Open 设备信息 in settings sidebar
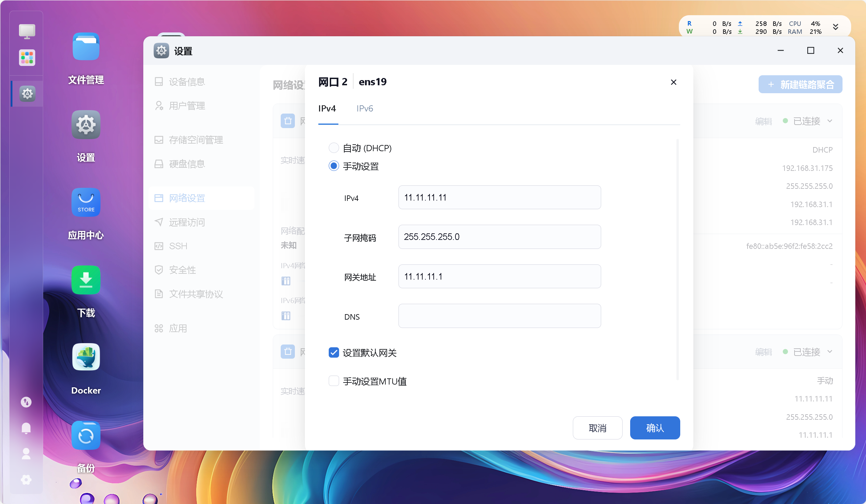The width and height of the screenshot is (866, 504). [201, 82]
